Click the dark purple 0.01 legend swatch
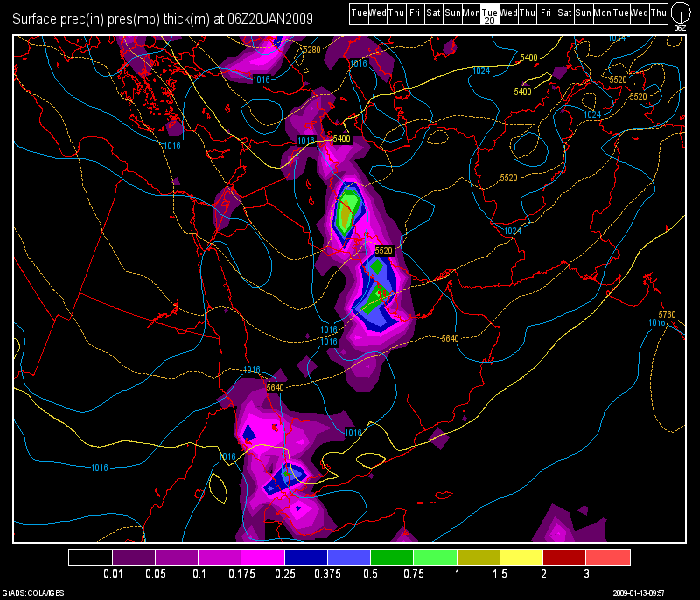Screen dimensions: 700x600 point(133,557)
